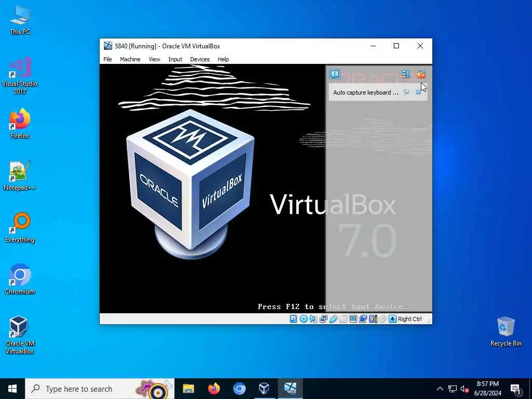Click the Right Ctrl host key label
This screenshot has height=399, width=532.
tap(409, 319)
